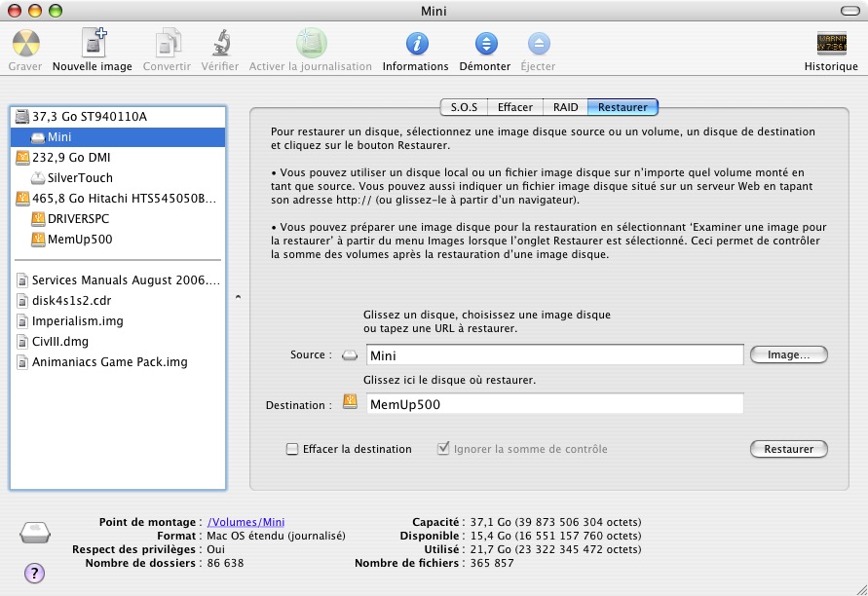Toggle Ignorer la somme de contrôle checkbox
Viewport: 868px width, 596px height.
443,448
